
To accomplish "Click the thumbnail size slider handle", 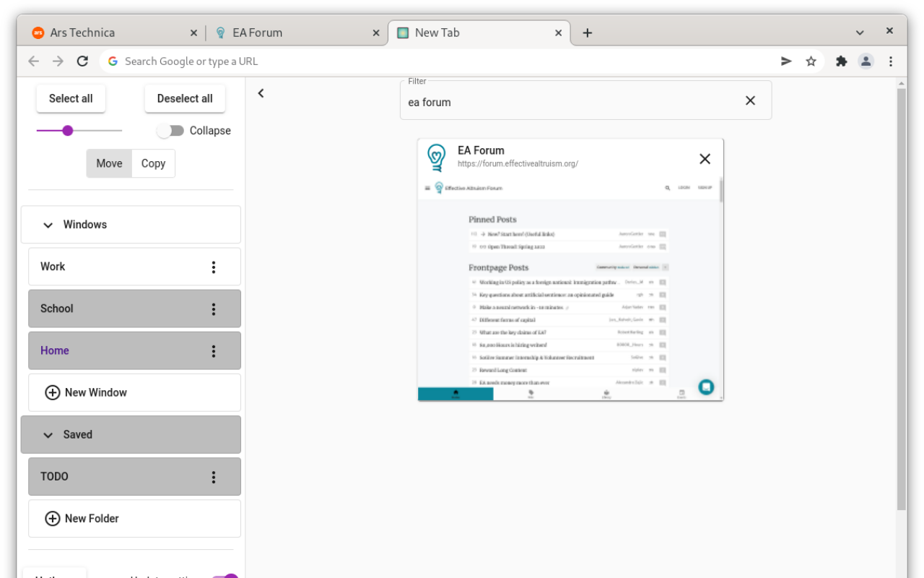I will tap(68, 131).
